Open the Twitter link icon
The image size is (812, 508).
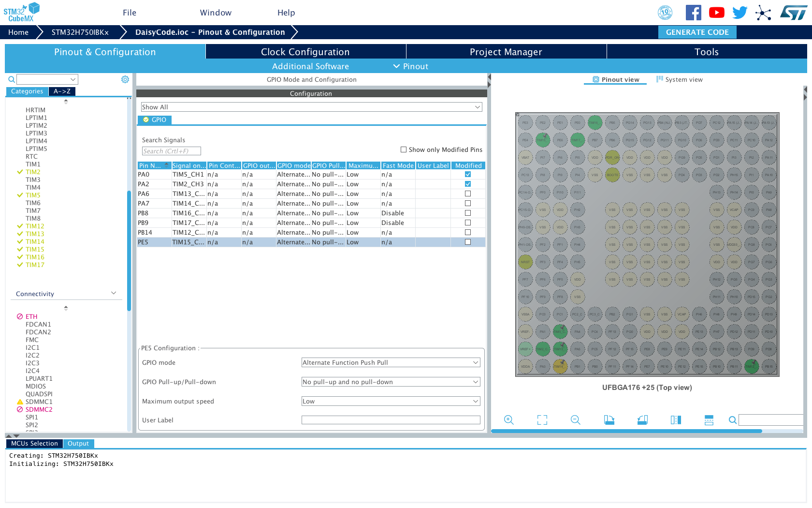click(x=739, y=13)
